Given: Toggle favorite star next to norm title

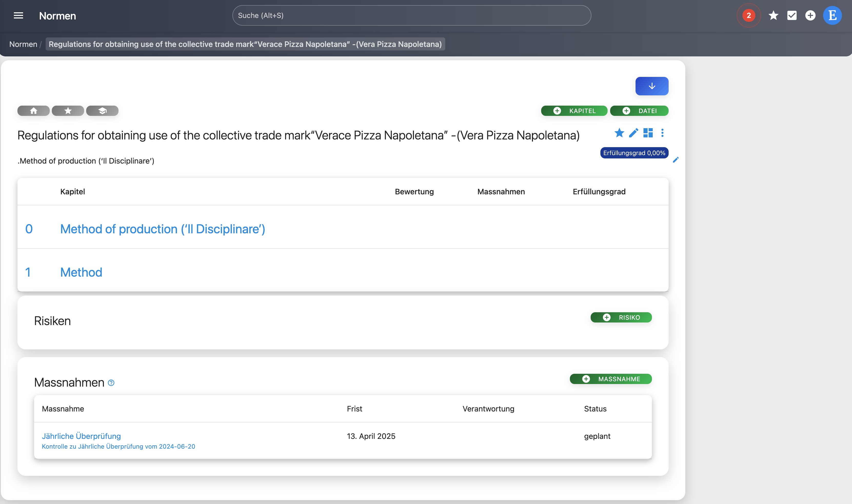Looking at the screenshot, I should pyautogui.click(x=619, y=133).
